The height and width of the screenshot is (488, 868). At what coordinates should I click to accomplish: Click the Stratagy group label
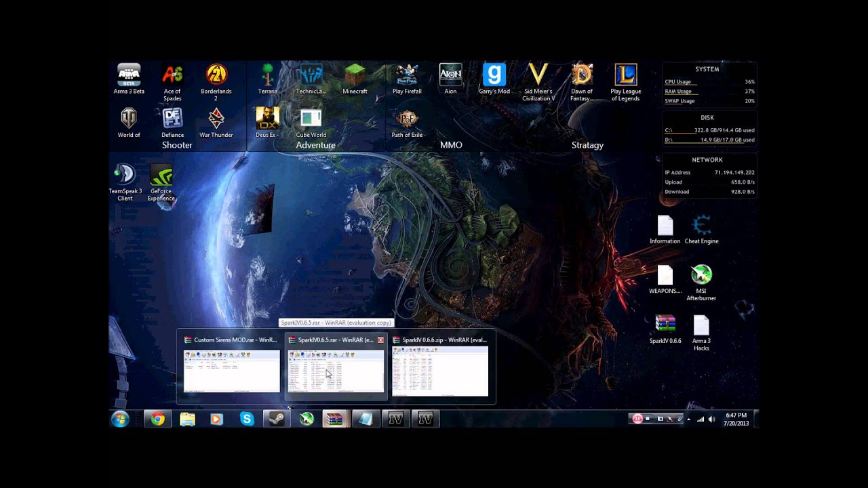tap(587, 145)
